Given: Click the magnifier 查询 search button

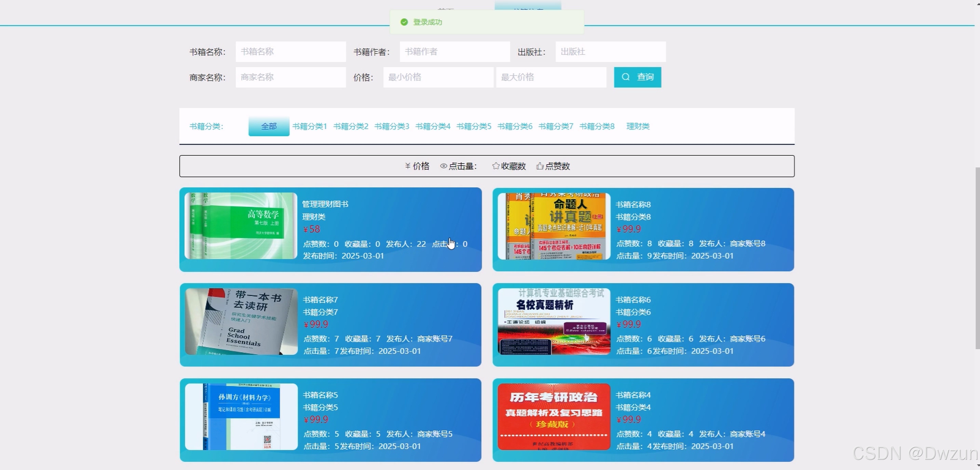Looking at the screenshot, I should (637, 77).
